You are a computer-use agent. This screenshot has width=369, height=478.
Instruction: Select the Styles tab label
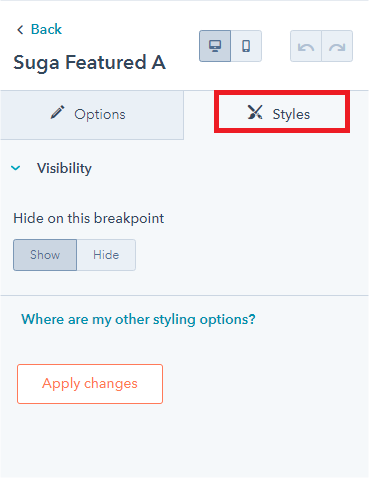291,114
